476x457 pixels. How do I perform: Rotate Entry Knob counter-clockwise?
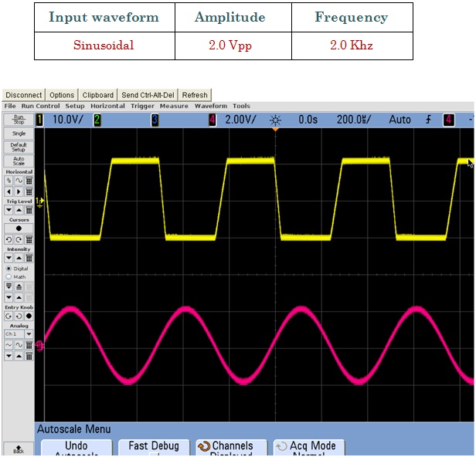coord(19,317)
